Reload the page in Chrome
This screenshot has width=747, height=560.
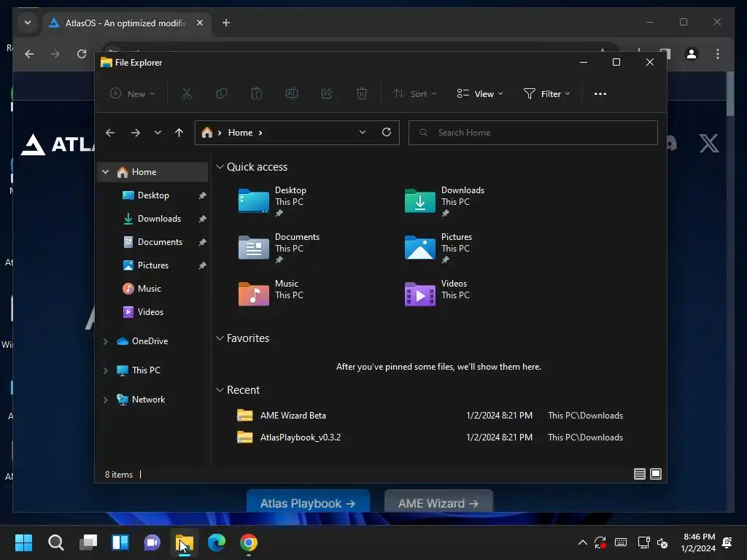[x=82, y=54]
